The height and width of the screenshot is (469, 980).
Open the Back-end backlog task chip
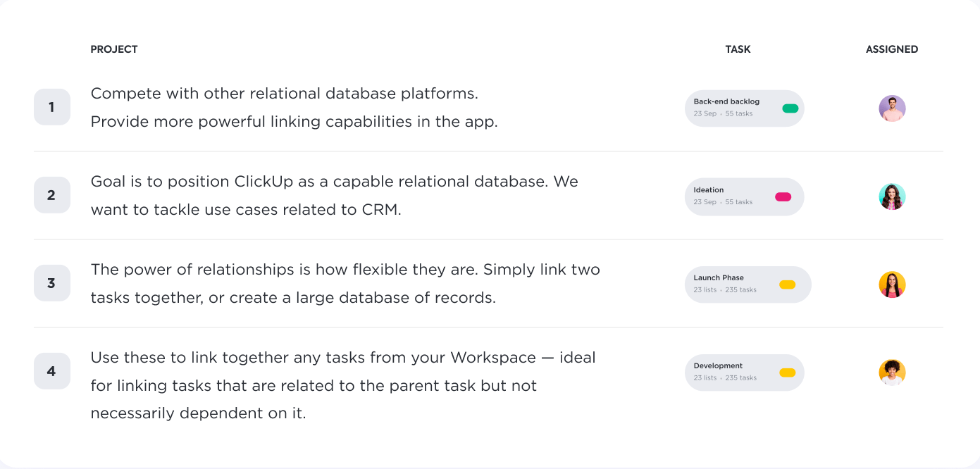(733, 108)
